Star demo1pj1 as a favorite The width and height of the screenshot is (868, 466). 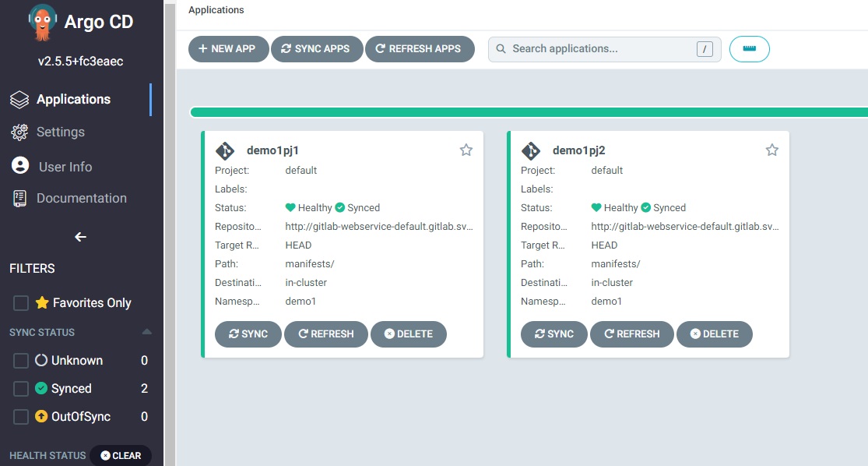(466, 150)
